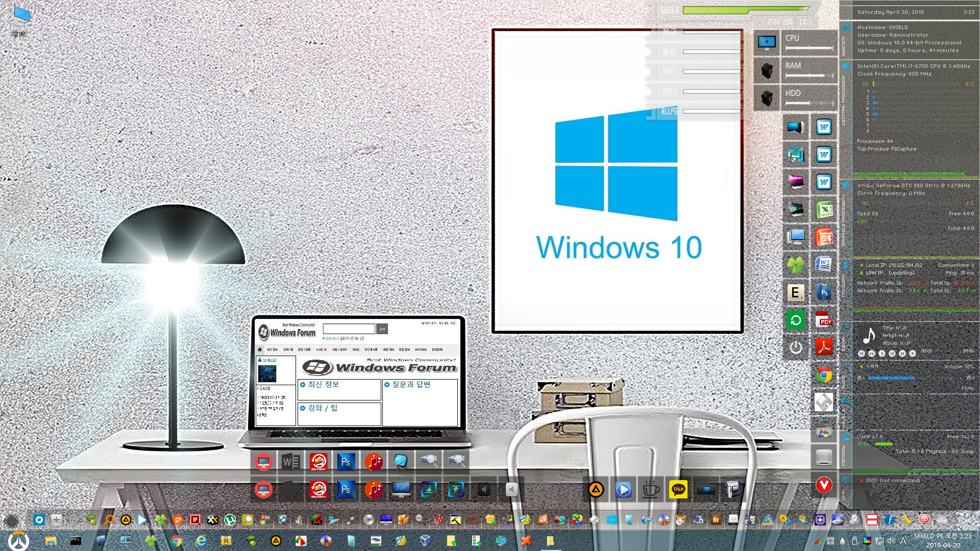The image size is (980, 551).
Task: Click the SSID [not connected] status text
Action: 893,481
